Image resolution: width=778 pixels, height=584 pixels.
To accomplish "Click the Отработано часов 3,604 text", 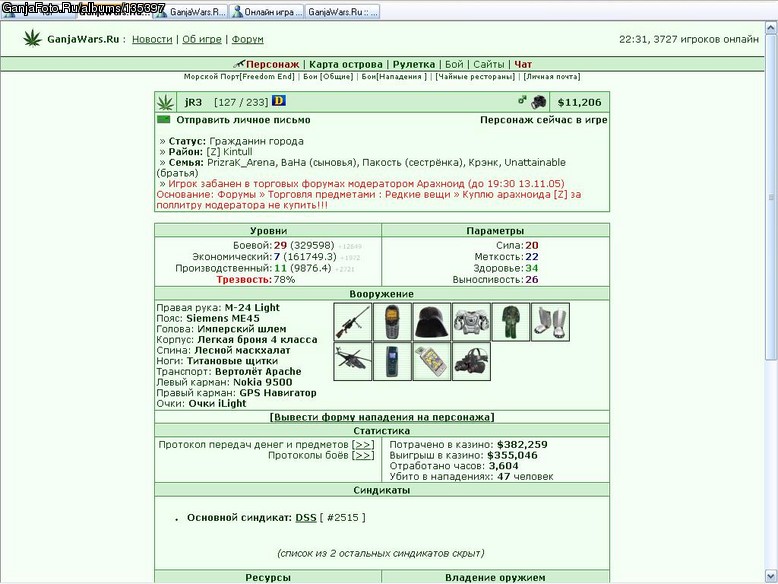I will point(454,466).
